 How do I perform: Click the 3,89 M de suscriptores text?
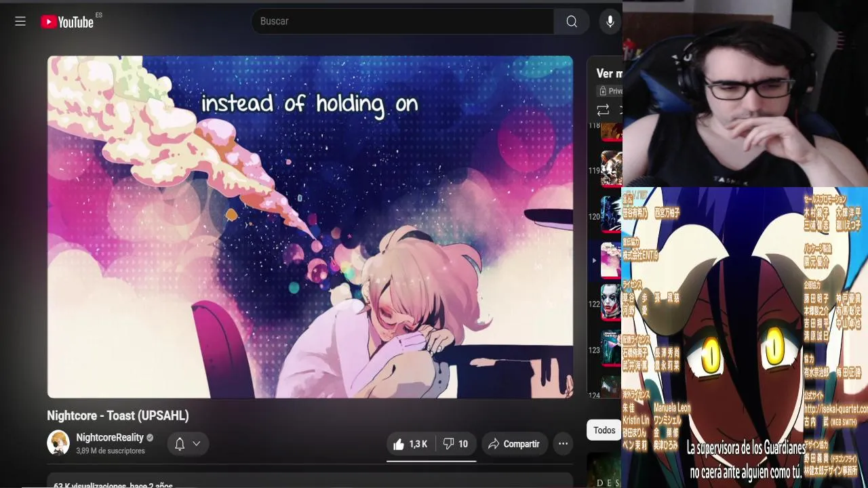pyautogui.click(x=111, y=451)
